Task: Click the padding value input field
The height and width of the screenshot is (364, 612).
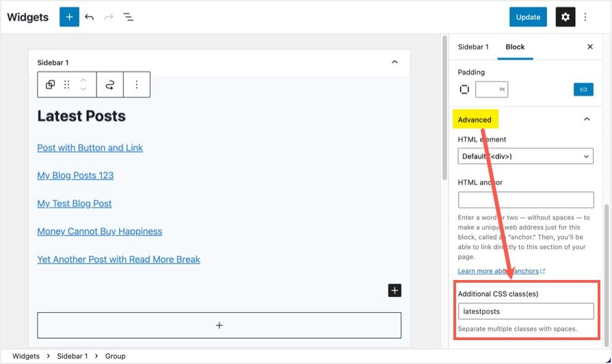Action: click(492, 89)
